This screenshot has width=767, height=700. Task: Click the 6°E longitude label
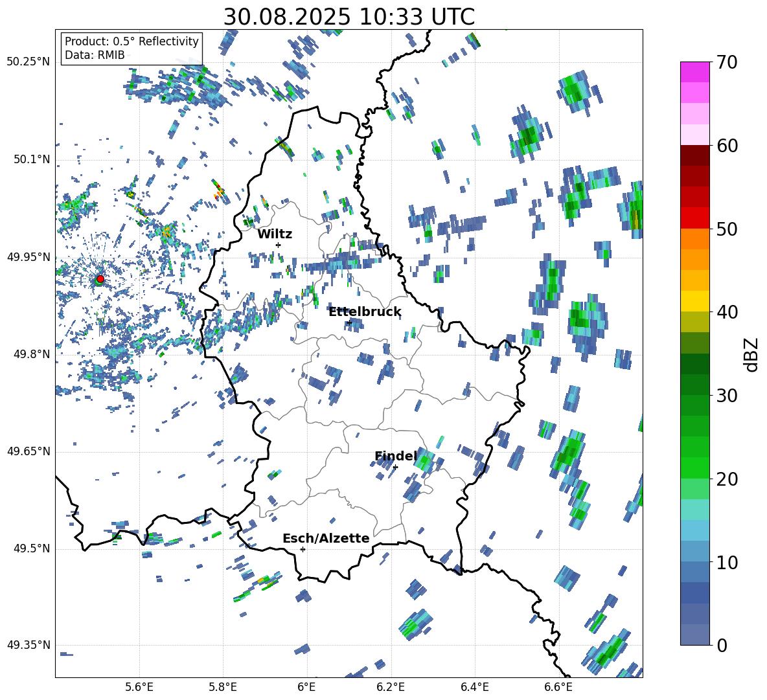(306, 687)
